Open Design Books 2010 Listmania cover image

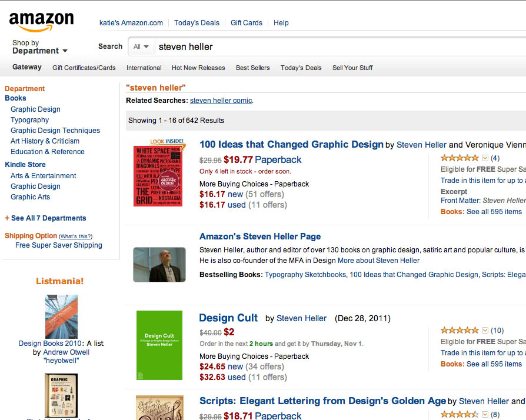(x=61, y=316)
